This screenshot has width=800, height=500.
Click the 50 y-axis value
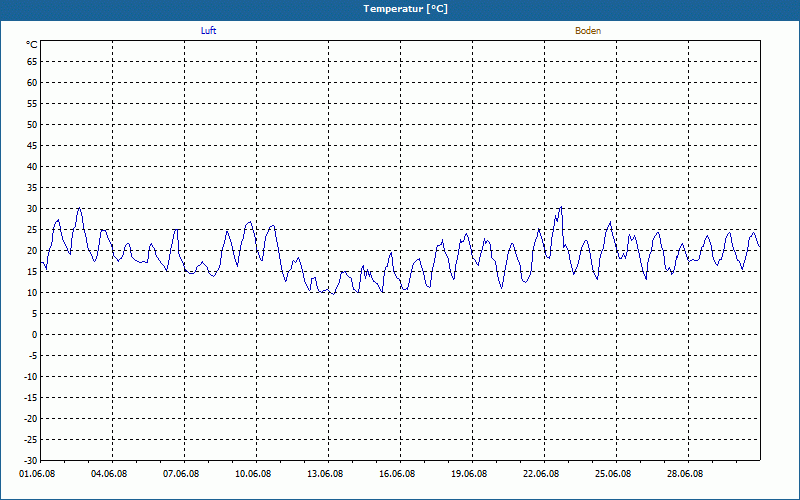[x=32, y=124]
